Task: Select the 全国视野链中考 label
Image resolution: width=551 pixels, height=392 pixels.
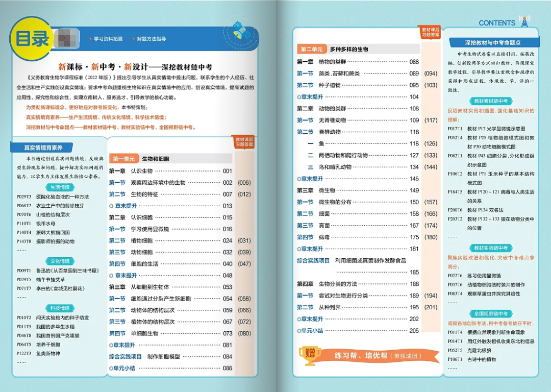Action: (x=491, y=313)
